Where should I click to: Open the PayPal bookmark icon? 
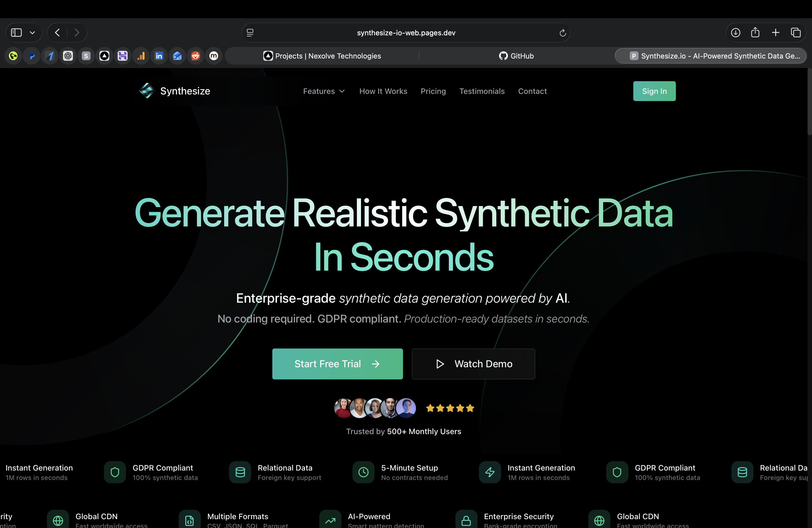click(31, 56)
